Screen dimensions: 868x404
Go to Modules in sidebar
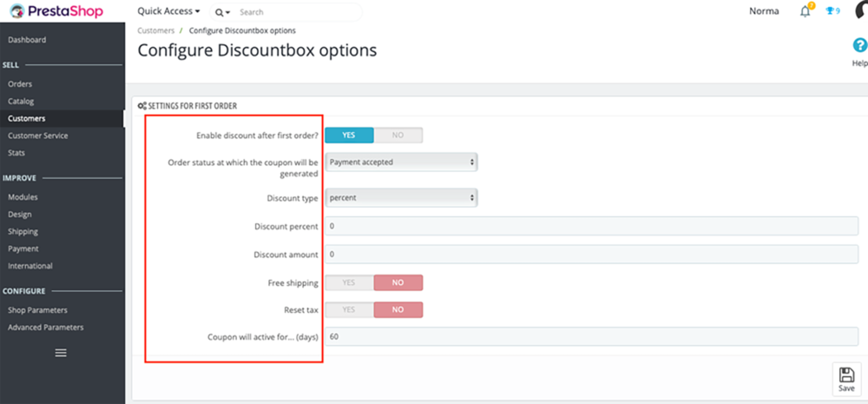coord(23,197)
